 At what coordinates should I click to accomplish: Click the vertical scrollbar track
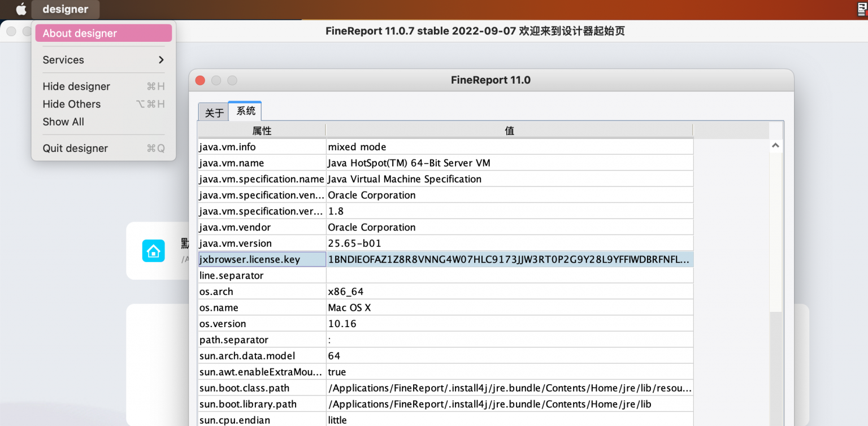775,282
